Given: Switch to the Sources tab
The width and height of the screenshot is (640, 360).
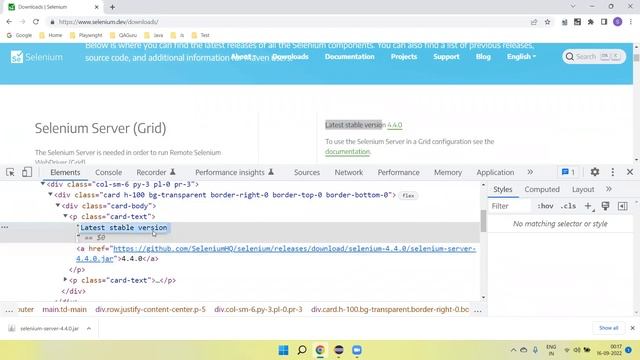Looking at the screenshot, I should (x=307, y=172).
